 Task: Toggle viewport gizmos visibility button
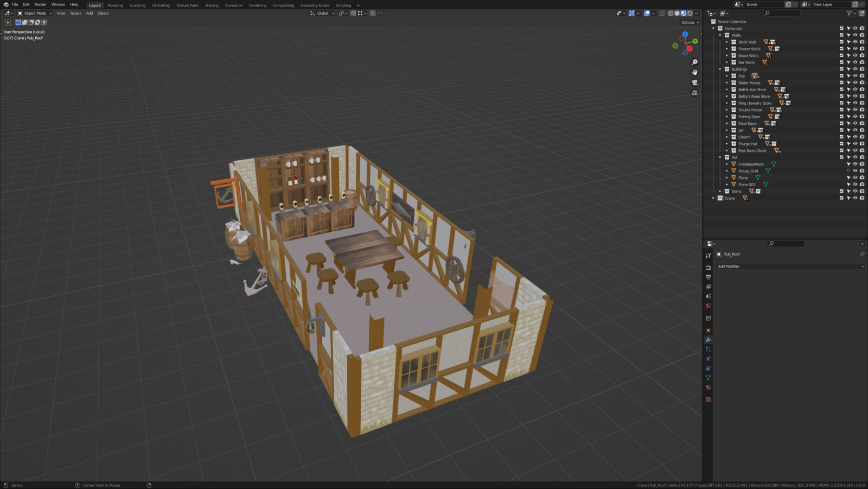pos(631,13)
